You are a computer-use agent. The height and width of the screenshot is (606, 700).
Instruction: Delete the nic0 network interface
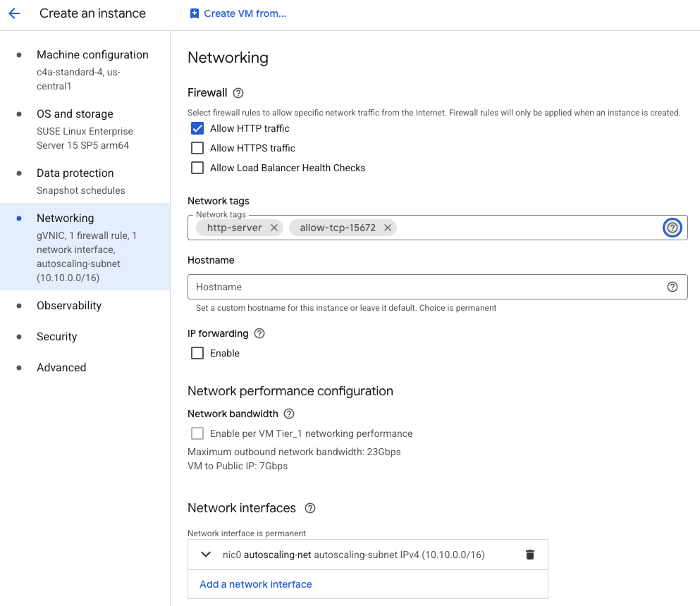pos(529,555)
